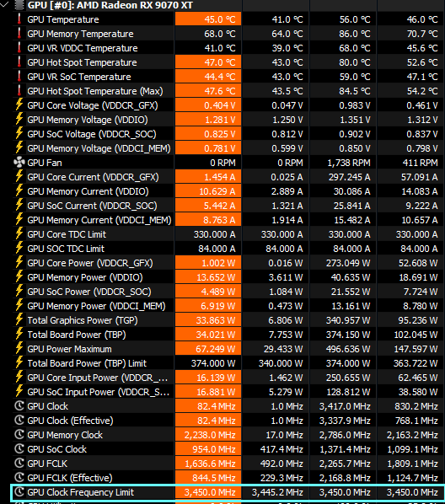
Task: Click the 3,417.0 MHz maximum GPU Clock value
Action: click(x=345, y=406)
